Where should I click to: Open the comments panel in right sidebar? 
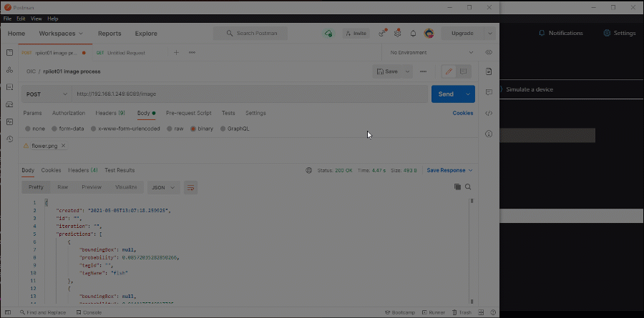tap(489, 92)
